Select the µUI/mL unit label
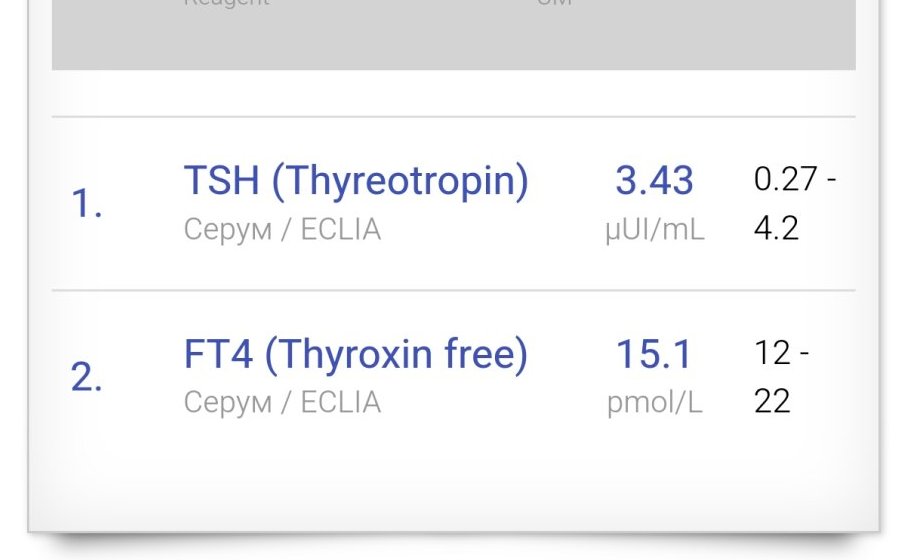914x560 pixels. coord(654,230)
